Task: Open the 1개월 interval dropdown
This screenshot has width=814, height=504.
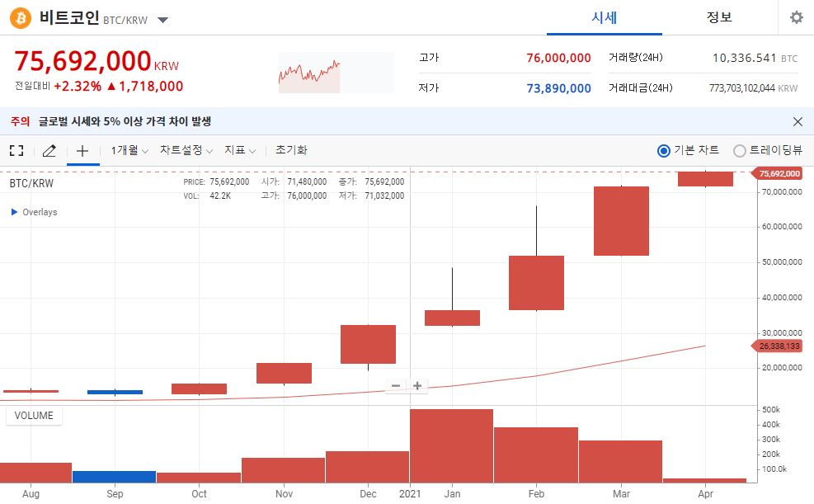Action: (129, 150)
